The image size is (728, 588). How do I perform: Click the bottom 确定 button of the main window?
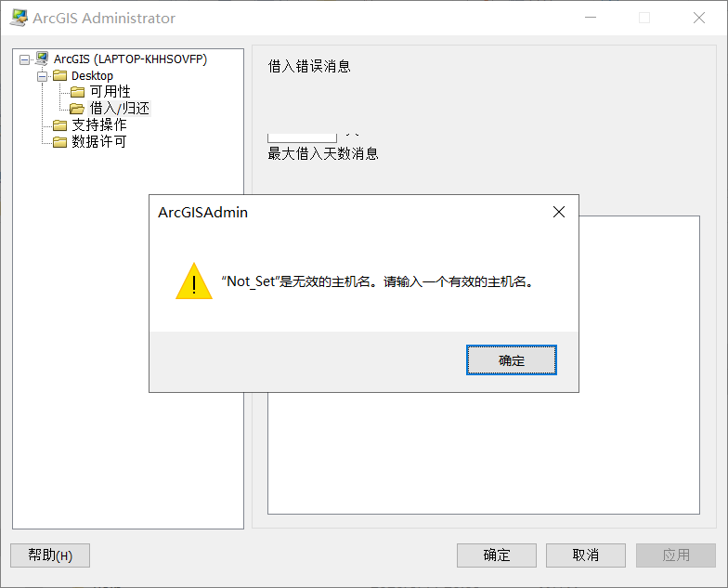(x=497, y=555)
